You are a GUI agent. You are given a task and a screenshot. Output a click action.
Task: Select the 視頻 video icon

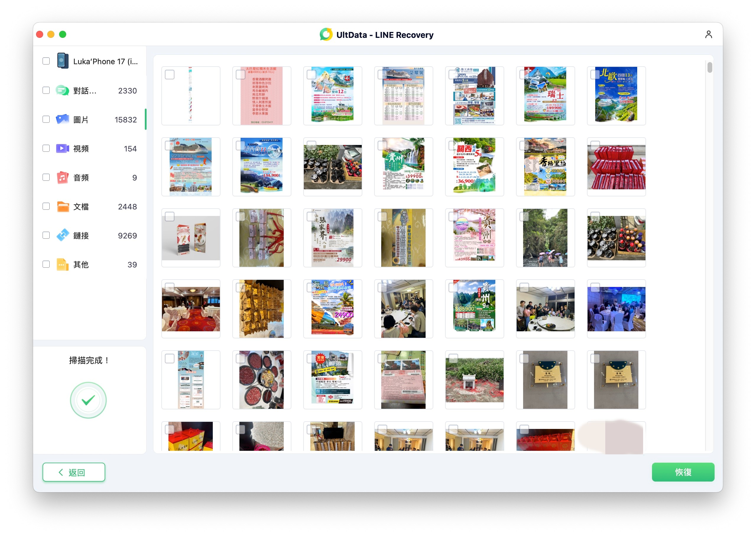tap(62, 148)
